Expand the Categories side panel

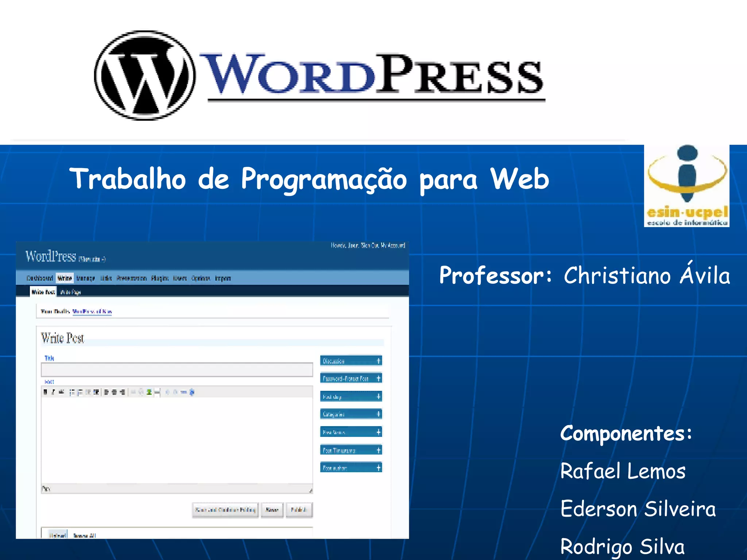pos(378,414)
